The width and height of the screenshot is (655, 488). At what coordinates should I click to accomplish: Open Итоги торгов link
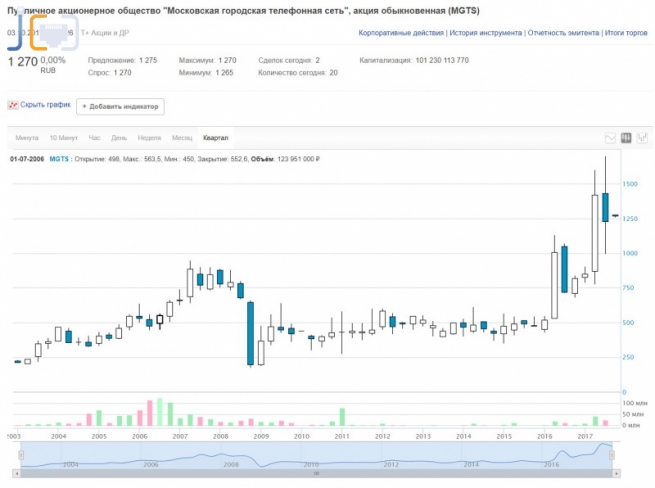pos(626,33)
